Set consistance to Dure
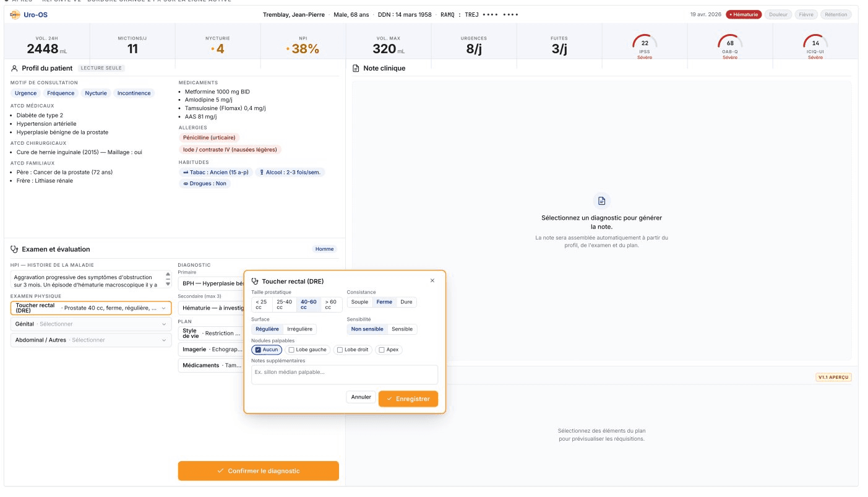868x497 pixels. pos(406,302)
